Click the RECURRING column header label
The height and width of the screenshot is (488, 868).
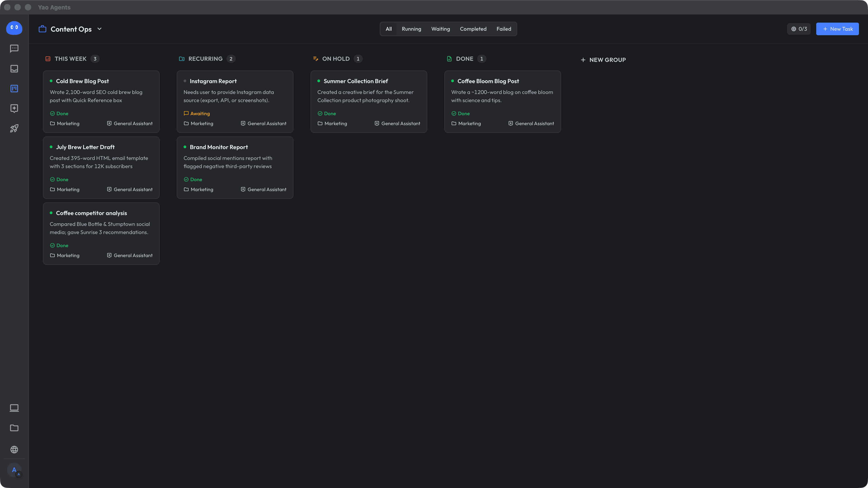point(205,59)
